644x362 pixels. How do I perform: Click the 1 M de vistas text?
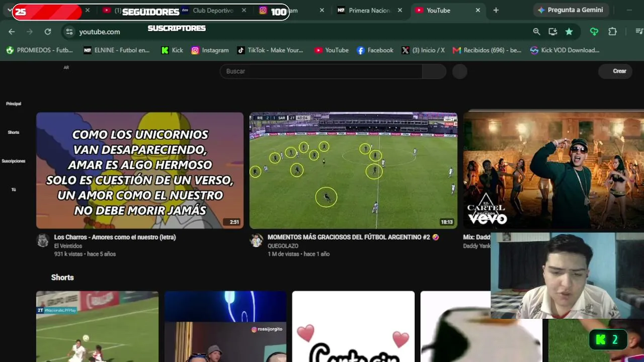[x=283, y=254]
